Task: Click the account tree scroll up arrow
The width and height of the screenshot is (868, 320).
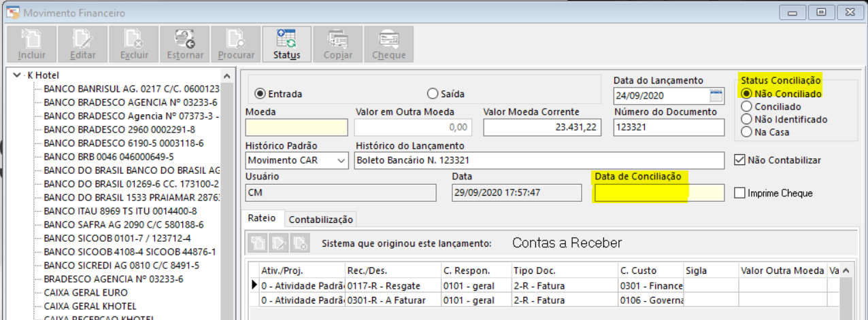Action: (x=227, y=76)
